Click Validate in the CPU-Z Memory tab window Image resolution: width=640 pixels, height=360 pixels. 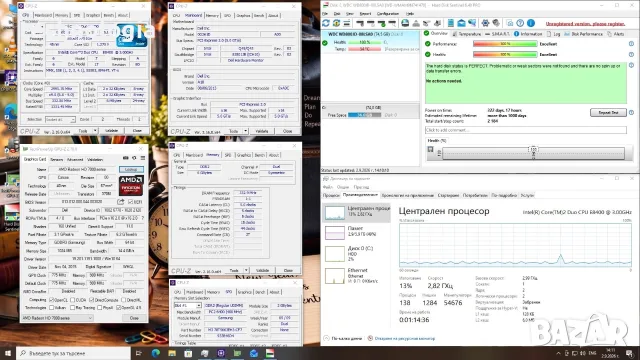click(x=262, y=270)
